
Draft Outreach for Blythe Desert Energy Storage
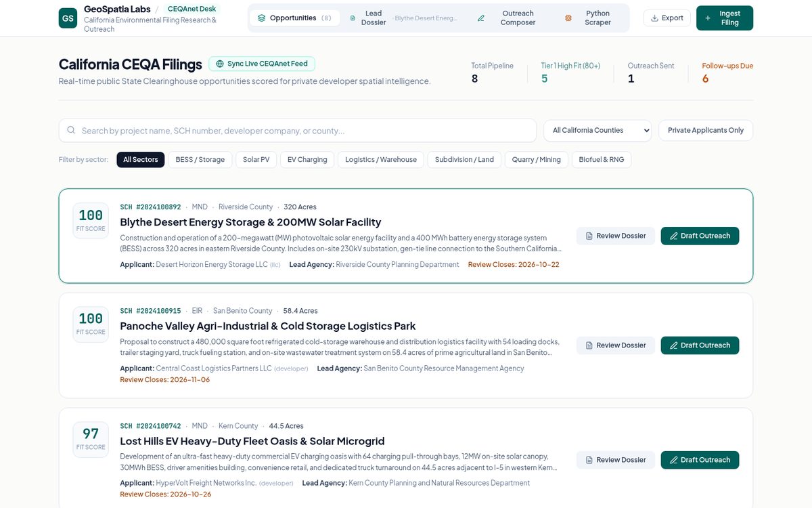point(700,236)
